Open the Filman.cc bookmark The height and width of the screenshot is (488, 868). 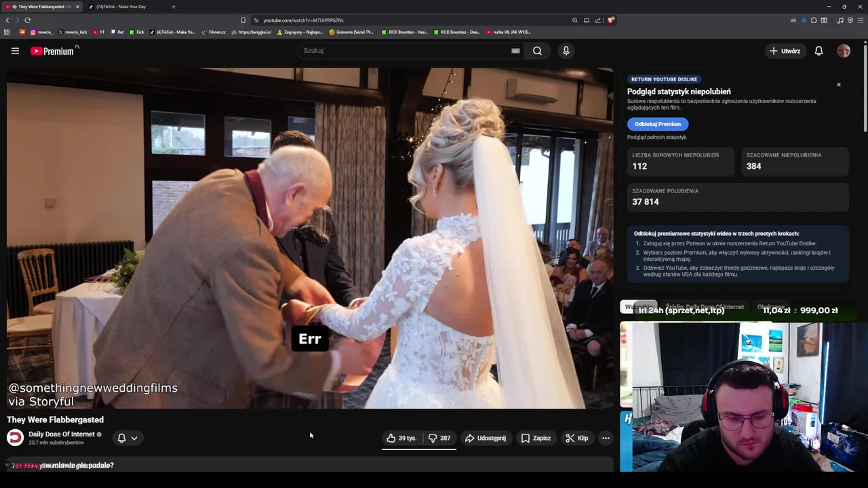tap(214, 32)
